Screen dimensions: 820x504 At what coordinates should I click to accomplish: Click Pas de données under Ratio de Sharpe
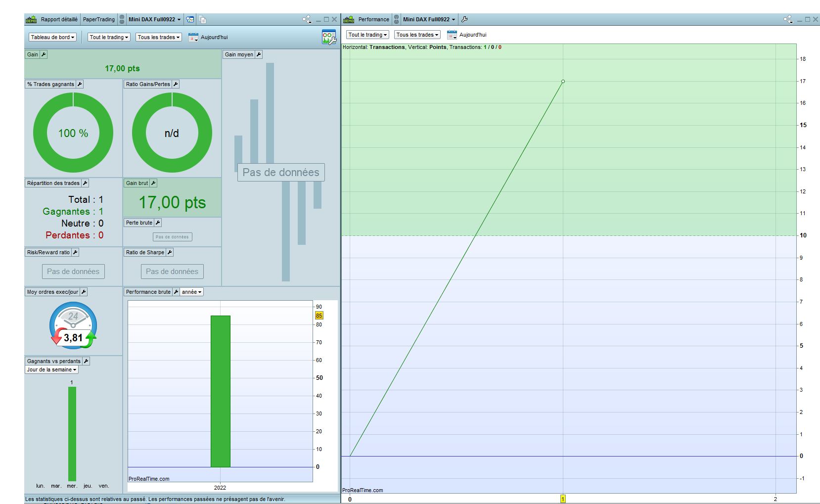tap(172, 272)
